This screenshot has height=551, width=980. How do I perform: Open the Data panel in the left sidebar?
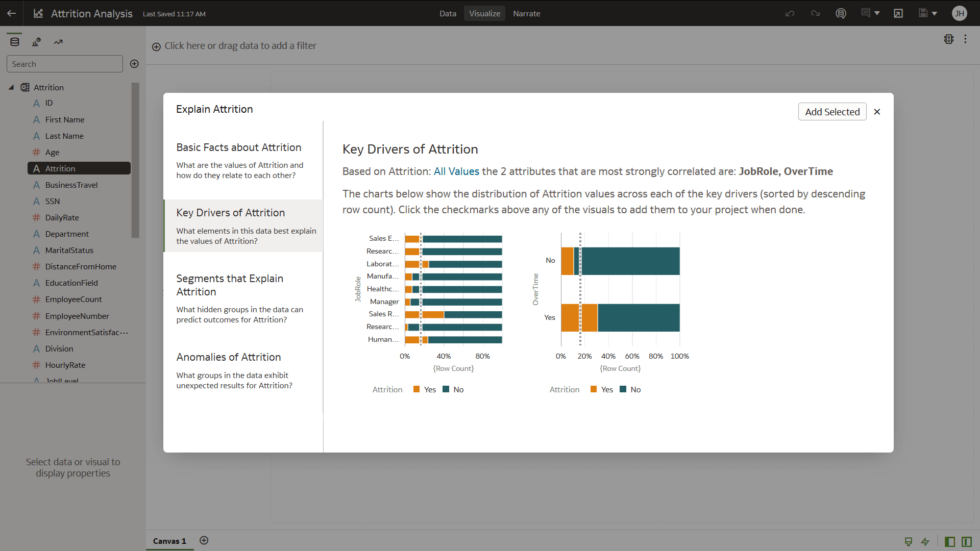point(14,41)
